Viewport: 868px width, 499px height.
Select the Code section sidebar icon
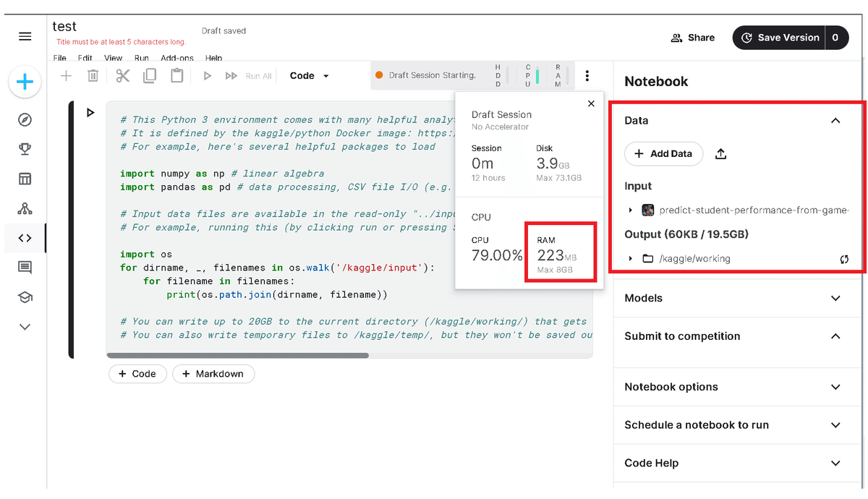coord(25,236)
